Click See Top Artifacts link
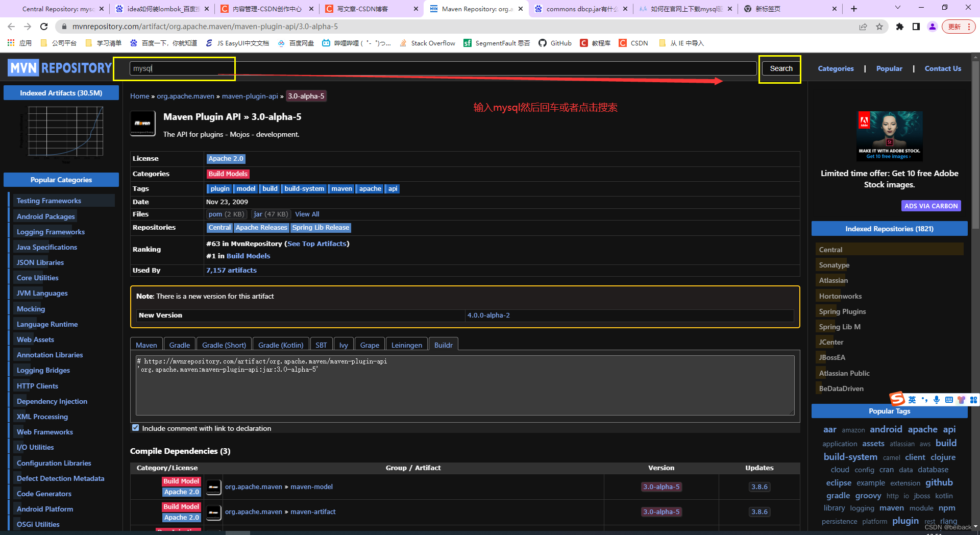 [x=317, y=244]
